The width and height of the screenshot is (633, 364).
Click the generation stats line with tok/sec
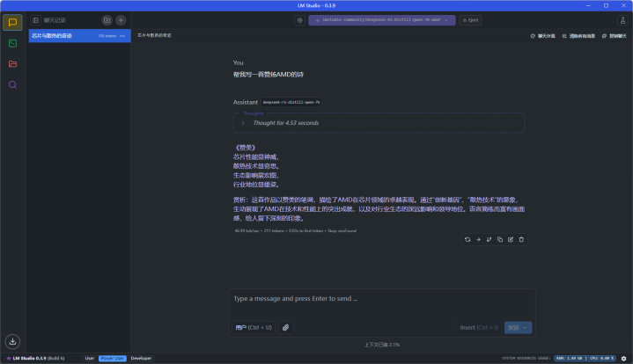(x=295, y=231)
